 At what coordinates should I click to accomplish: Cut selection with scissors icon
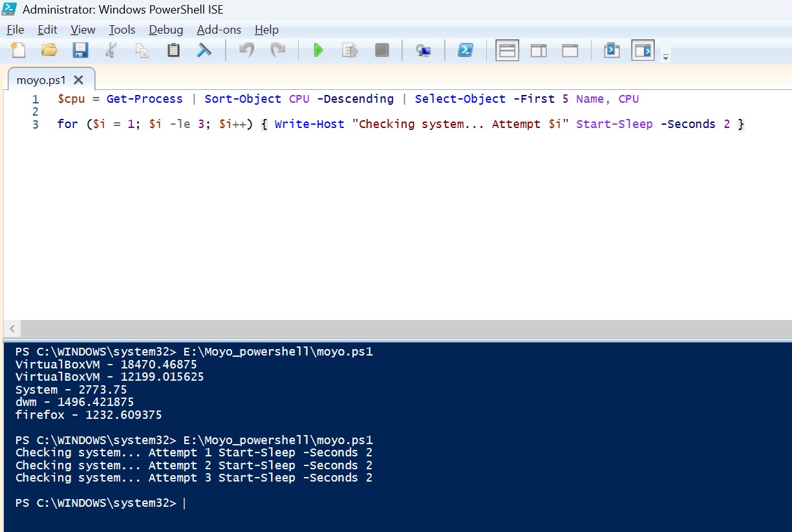[x=111, y=50]
